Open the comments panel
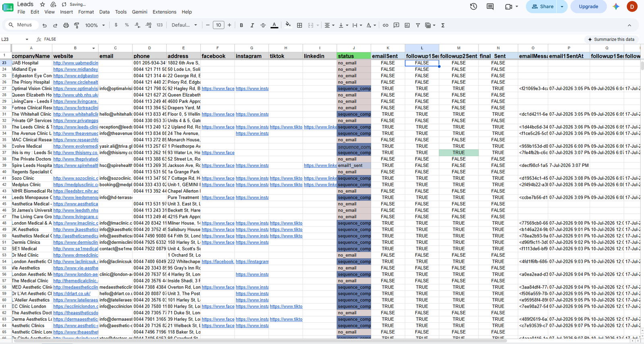The width and height of the screenshot is (644, 344). pos(490,6)
